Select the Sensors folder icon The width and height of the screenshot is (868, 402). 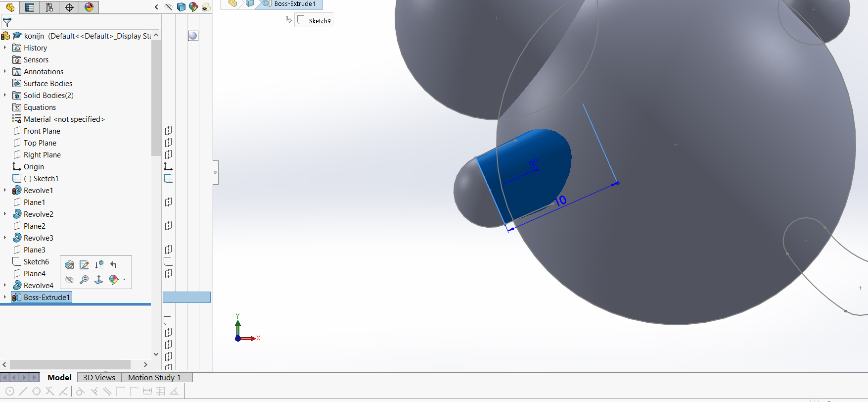(17, 60)
